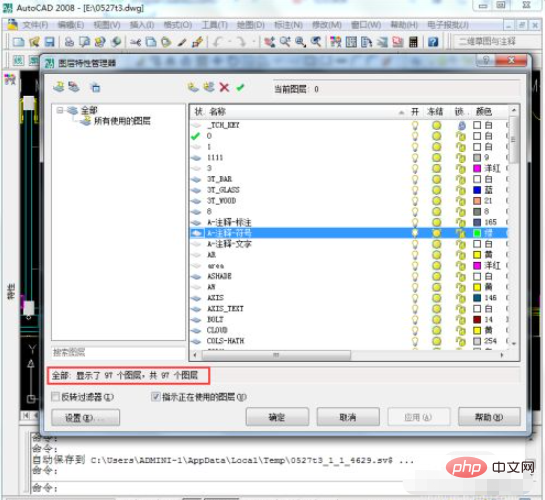Check the invert filter checkbox

[55, 396]
